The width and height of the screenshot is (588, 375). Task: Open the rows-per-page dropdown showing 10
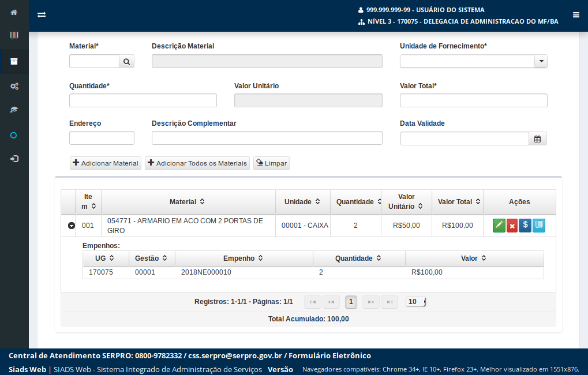(415, 301)
